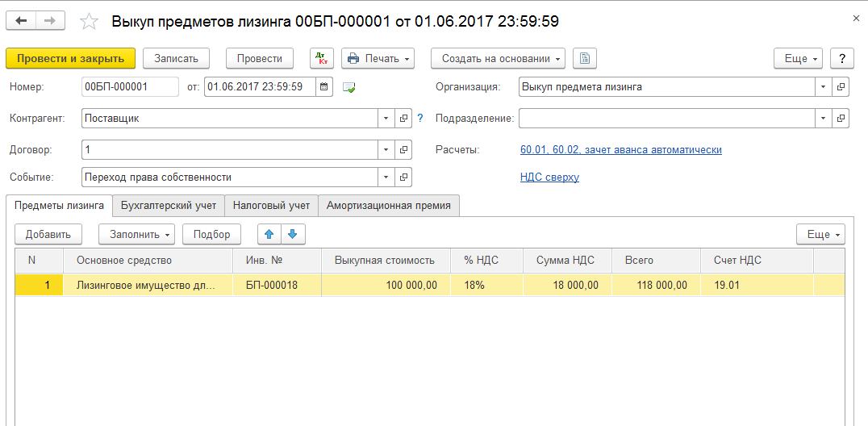Click the Добавить button
The width and height of the screenshot is (868, 426).
(x=48, y=234)
